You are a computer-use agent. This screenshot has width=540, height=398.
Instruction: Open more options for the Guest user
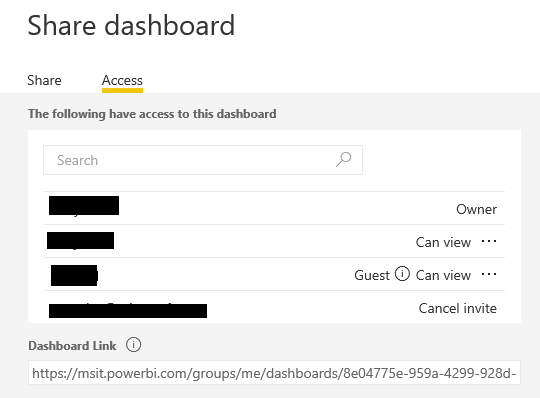click(489, 274)
